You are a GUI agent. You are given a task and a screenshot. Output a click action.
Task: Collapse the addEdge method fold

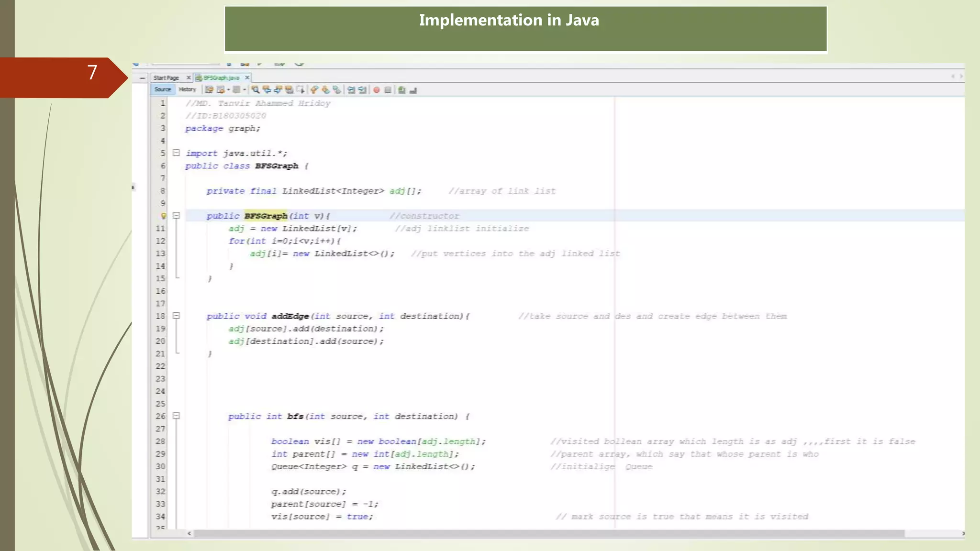pyautogui.click(x=176, y=316)
